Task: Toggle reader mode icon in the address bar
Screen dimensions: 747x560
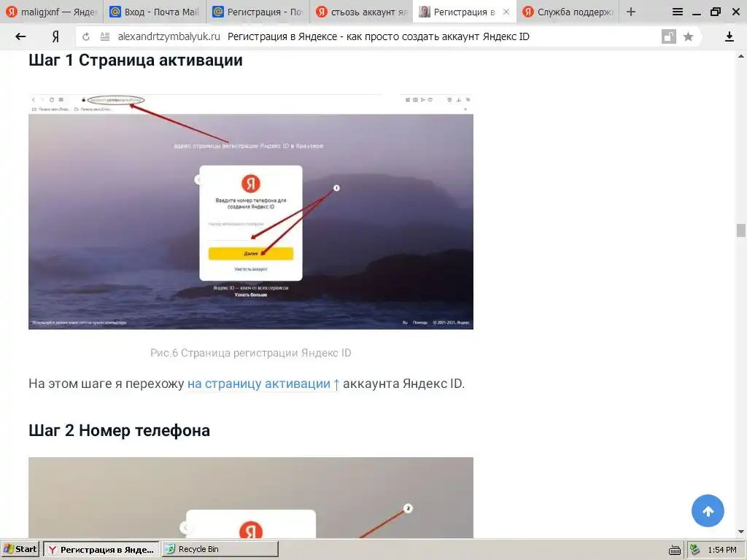Action: 105,36
